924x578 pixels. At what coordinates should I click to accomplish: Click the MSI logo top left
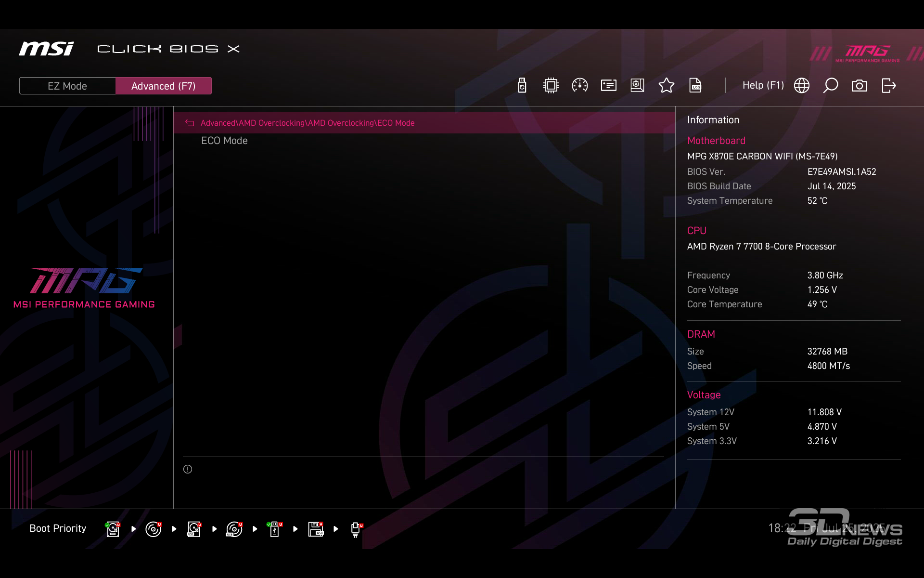[46, 49]
